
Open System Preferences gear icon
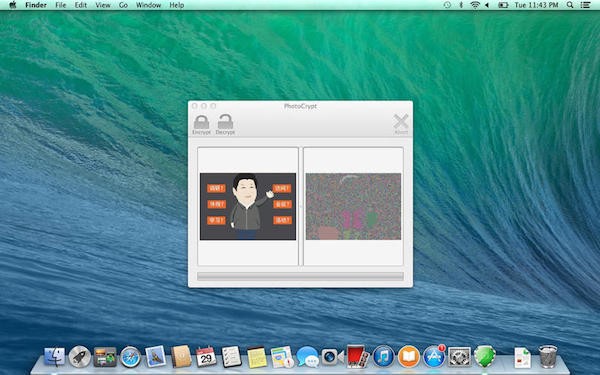pyautogui.click(x=459, y=357)
